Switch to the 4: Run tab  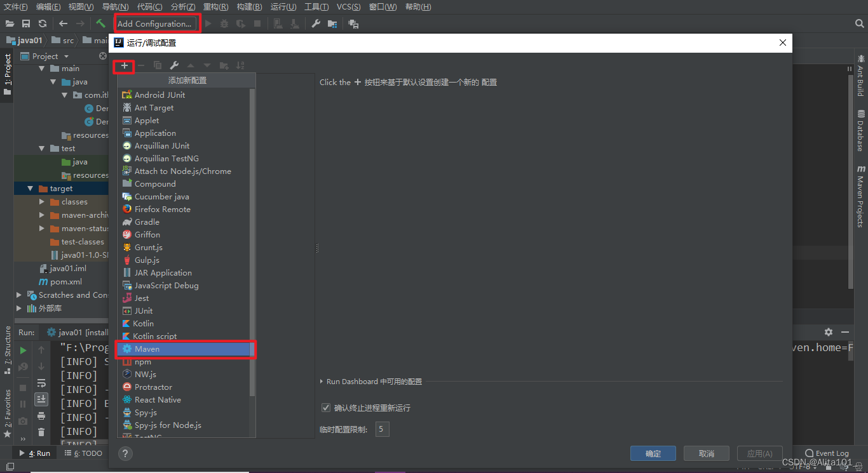tap(35, 453)
